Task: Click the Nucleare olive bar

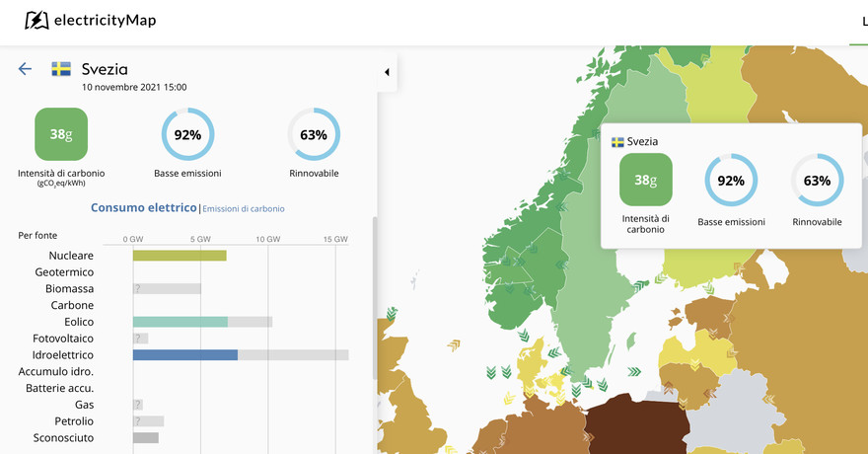Action: point(180,256)
